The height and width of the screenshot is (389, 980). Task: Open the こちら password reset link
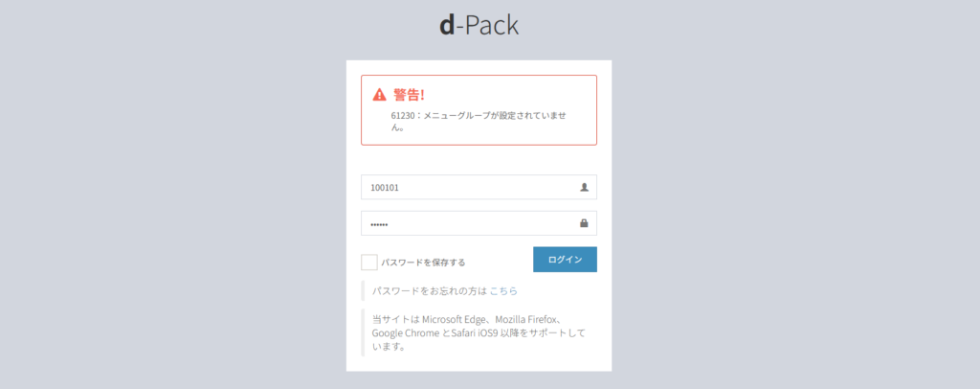point(503,290)
